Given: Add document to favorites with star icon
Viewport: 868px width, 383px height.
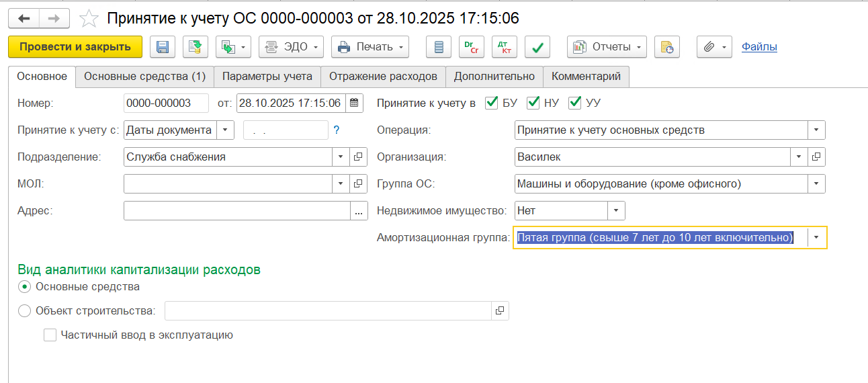Looking at the screenshot, I should pos(89,18).
